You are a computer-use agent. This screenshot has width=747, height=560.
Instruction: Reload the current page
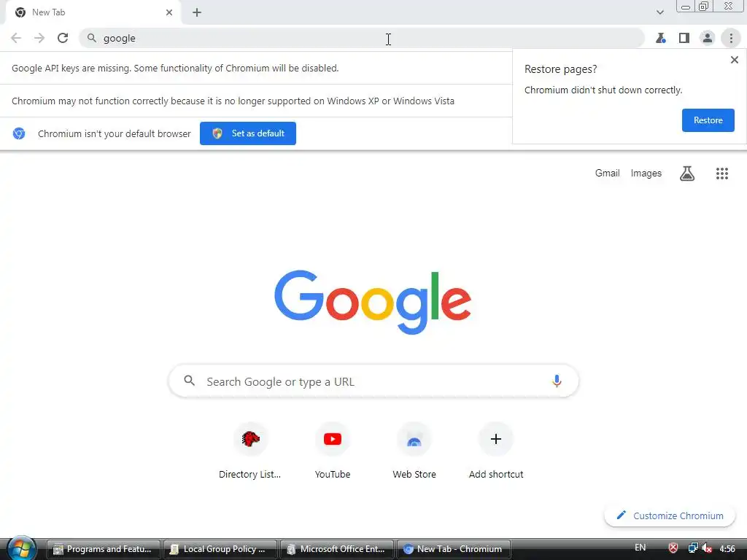point(63,38)
